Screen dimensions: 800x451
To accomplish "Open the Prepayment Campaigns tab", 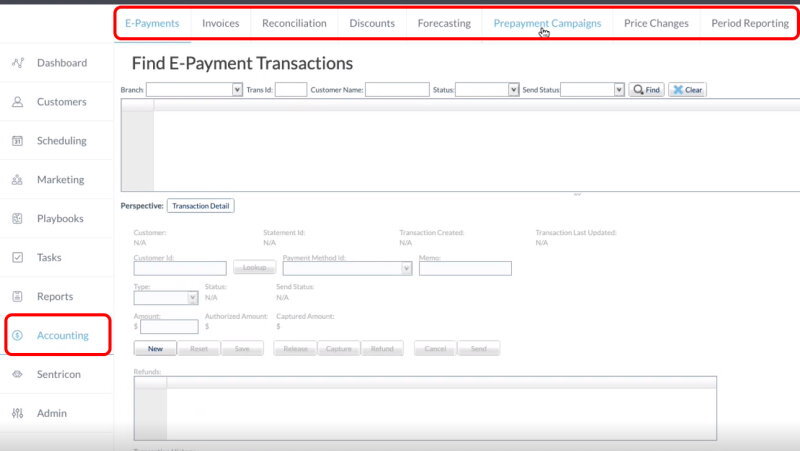I will coord(547,23).
